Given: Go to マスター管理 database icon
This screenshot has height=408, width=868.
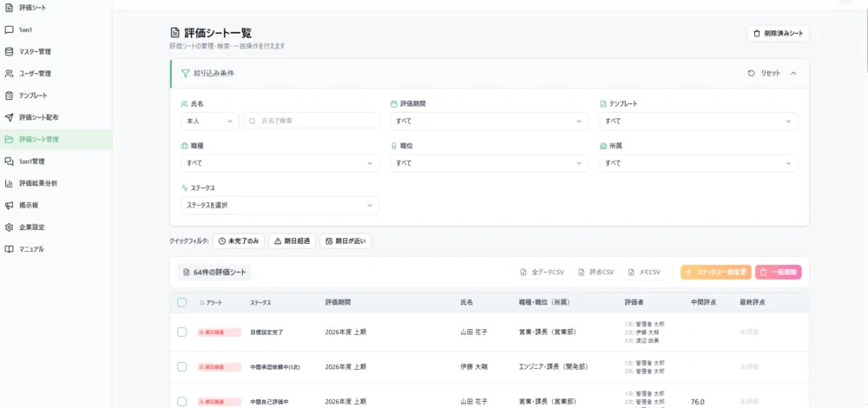Looking at the screenshot, I should click(9, 51).
